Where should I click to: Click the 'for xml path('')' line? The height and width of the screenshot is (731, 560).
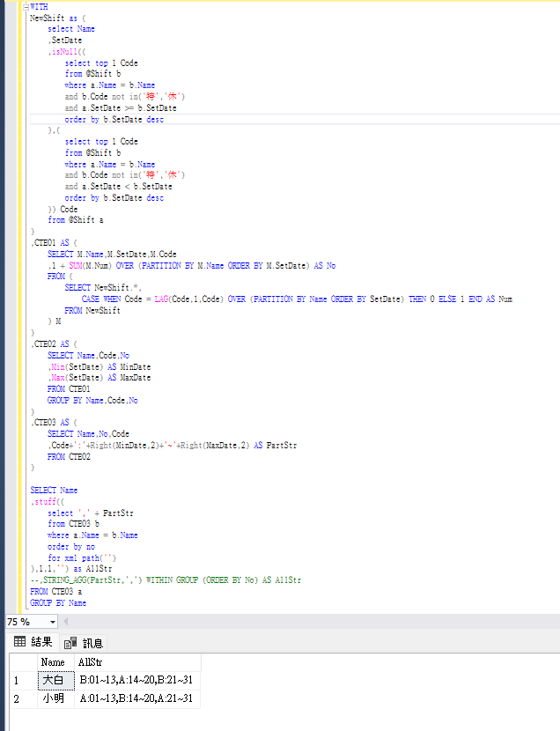click(82, 557)
